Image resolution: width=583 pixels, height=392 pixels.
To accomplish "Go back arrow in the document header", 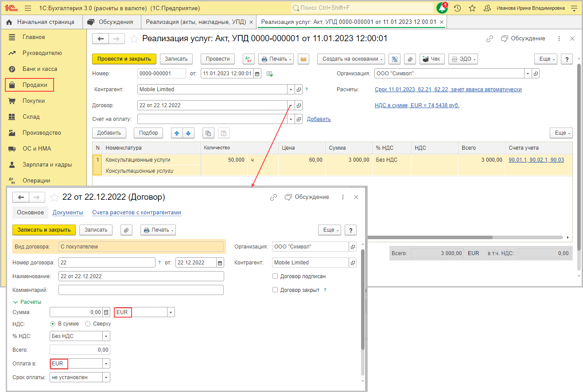I will 101,39.
